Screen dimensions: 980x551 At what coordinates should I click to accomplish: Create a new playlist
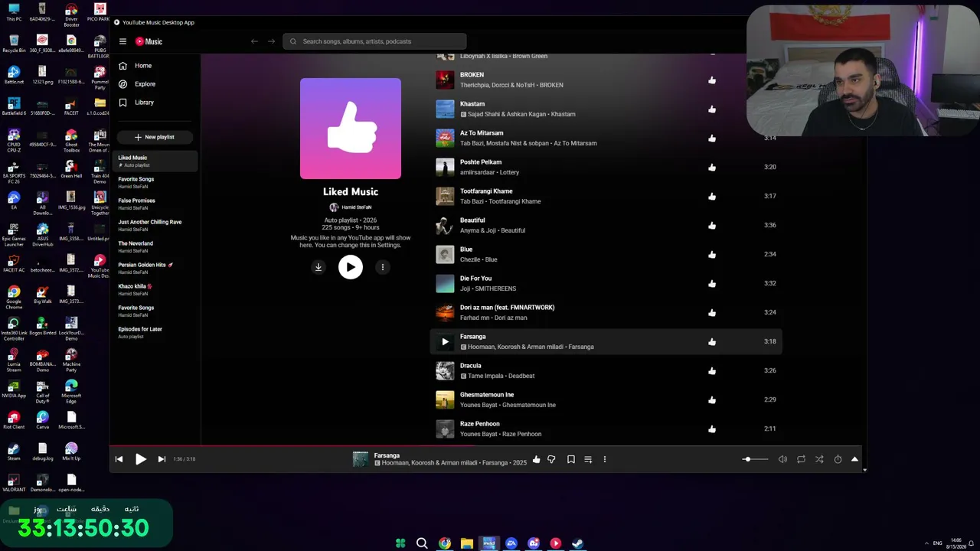click(x=155, y=137)
